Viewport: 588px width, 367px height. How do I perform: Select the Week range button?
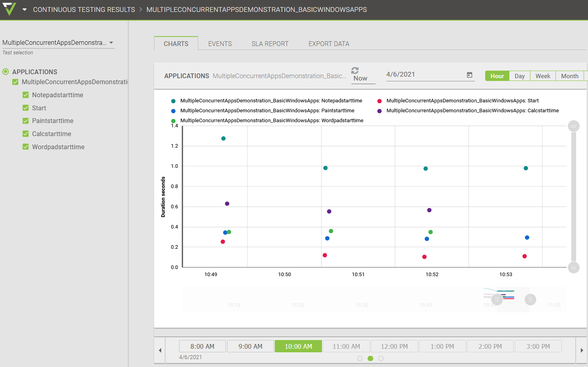point(542,76)
